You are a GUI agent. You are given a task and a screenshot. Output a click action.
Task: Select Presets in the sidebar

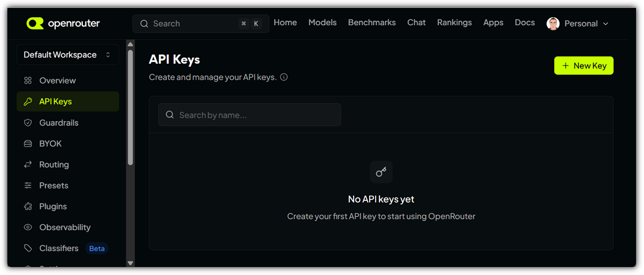(68, 185)
